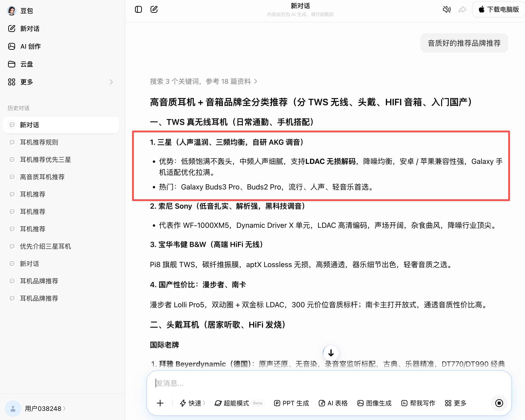Click chat bubble icon beside 高音质耳机推荐

12,177
